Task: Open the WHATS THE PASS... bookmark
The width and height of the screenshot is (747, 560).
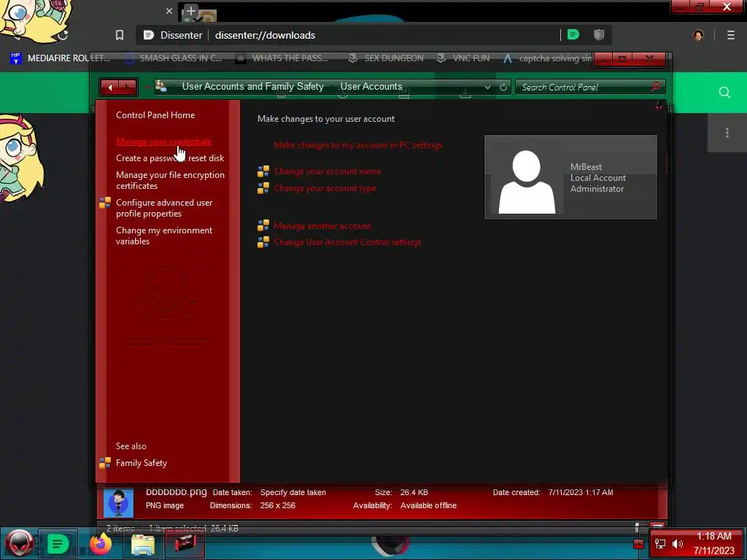Action: tap(282, 58)
